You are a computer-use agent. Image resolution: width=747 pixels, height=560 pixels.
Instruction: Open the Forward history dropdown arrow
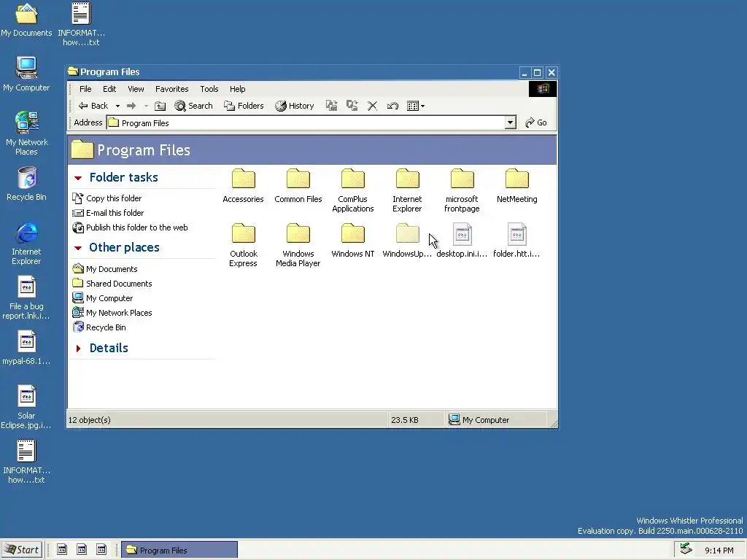click(x=146, y=106)
